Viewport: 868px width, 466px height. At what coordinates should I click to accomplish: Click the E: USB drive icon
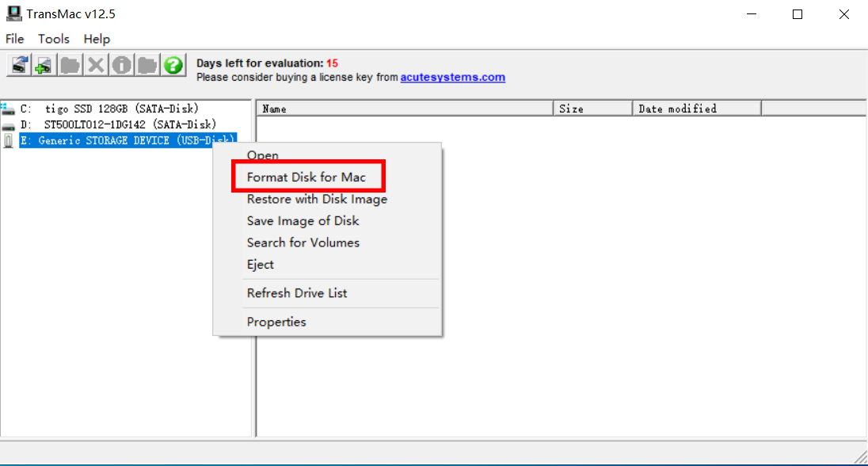(x=8, y=141)
